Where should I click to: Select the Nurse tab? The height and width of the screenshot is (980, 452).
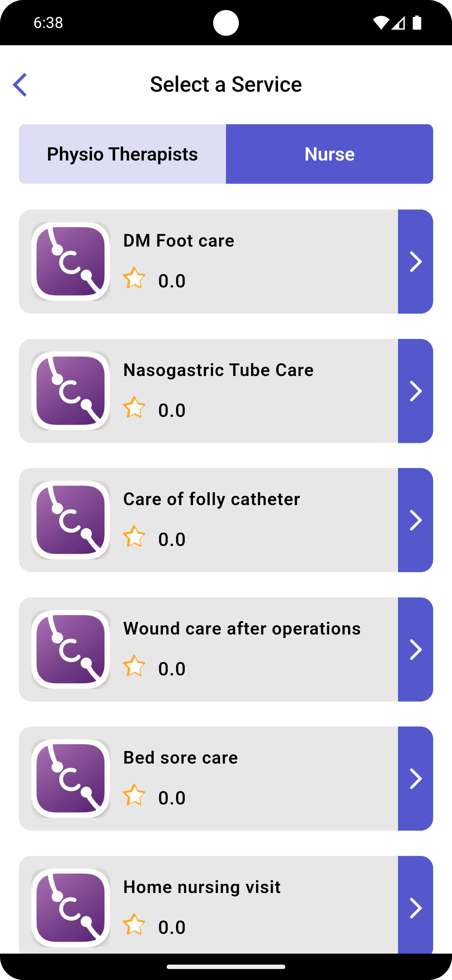(329, 154)
